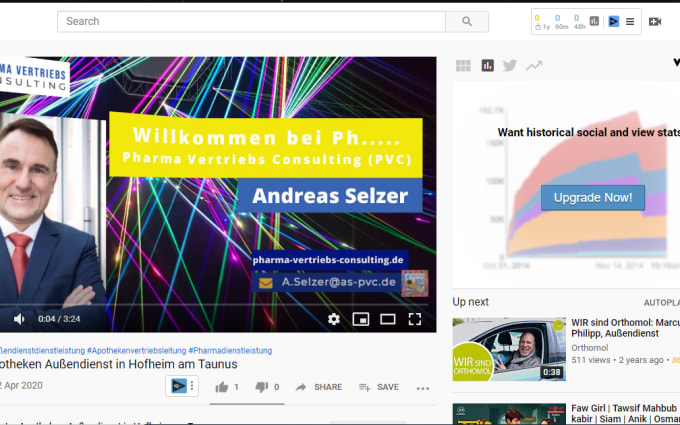Image resolution: width=680 pixels, height=425 pixels.
Task: Open the Twitter tab in stats panel
Action: click(x=510, y=65)
